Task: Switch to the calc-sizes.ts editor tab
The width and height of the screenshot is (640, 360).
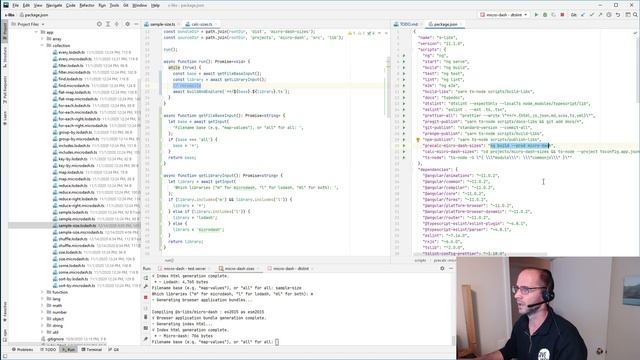Action: coord(202,24)
